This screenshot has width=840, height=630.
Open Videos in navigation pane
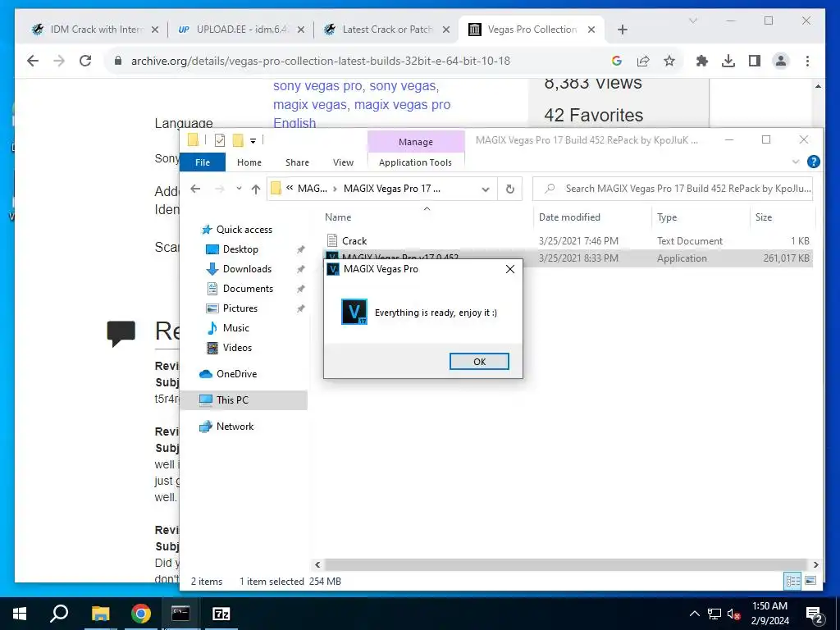pos(237,348)
